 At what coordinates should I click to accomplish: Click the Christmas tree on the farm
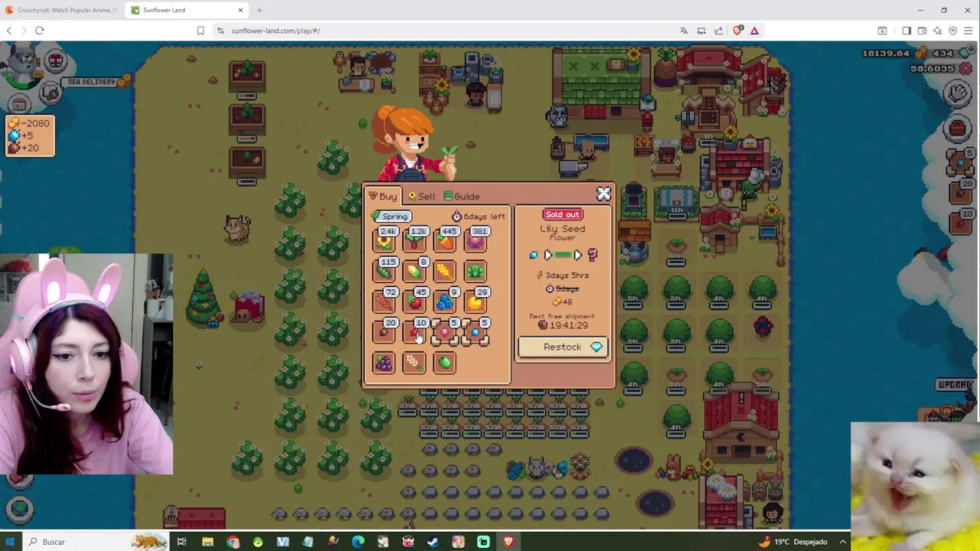[203, 297]
